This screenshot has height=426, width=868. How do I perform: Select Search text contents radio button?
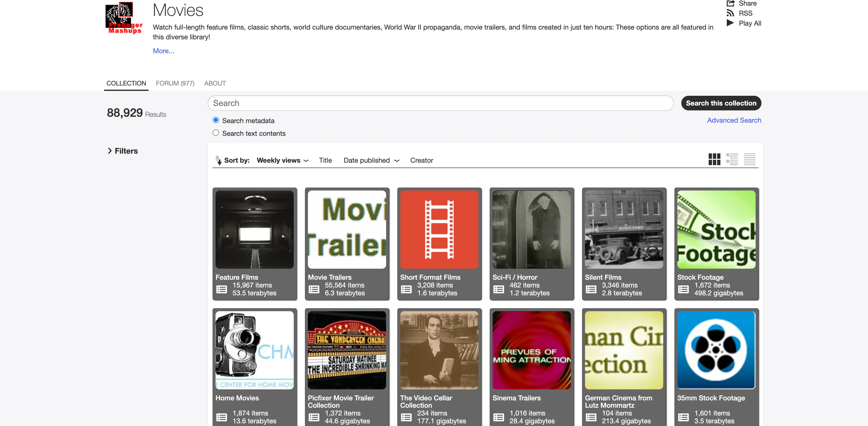(x=216, y=133)
